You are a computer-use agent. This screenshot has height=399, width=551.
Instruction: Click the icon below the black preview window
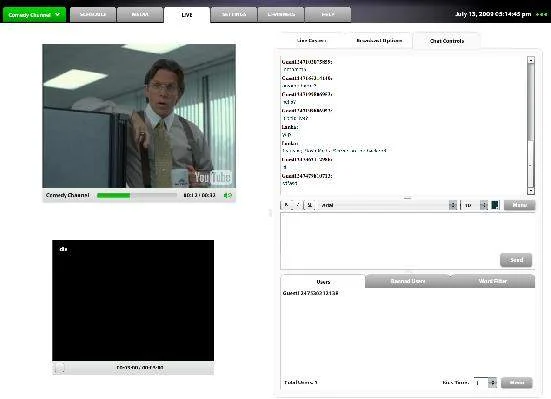59,368
